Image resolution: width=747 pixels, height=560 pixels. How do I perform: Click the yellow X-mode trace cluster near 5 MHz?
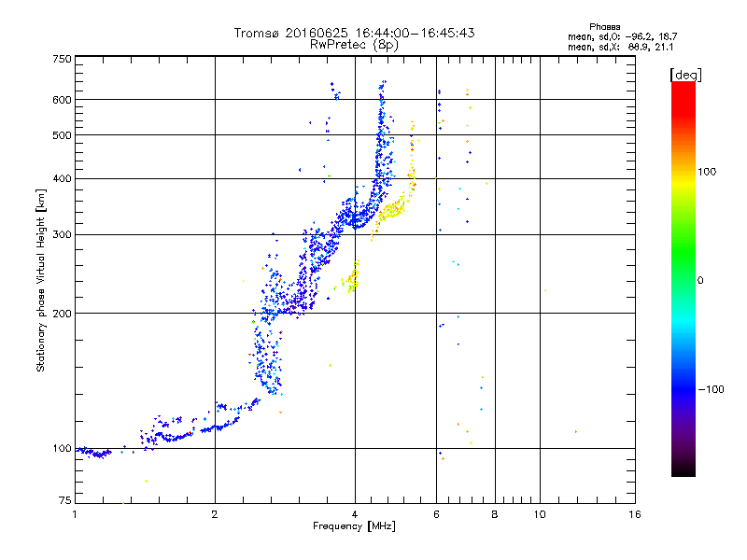point(392,209)
